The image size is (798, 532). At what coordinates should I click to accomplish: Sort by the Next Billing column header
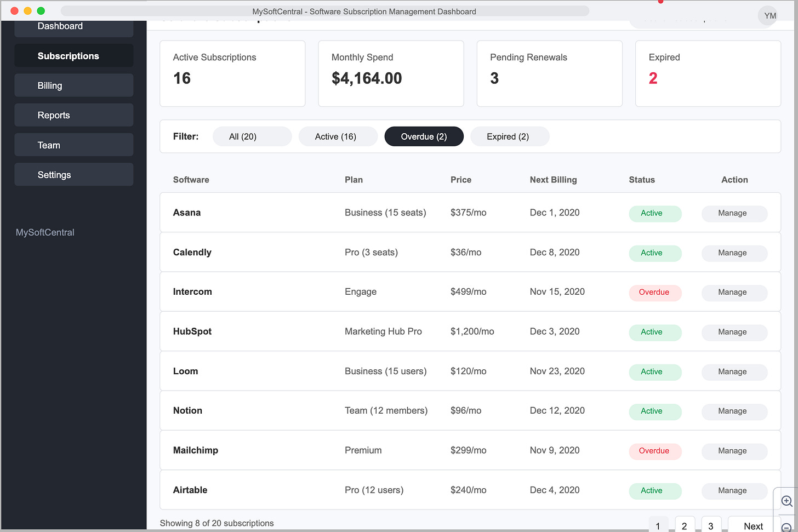tap(553, 180)
